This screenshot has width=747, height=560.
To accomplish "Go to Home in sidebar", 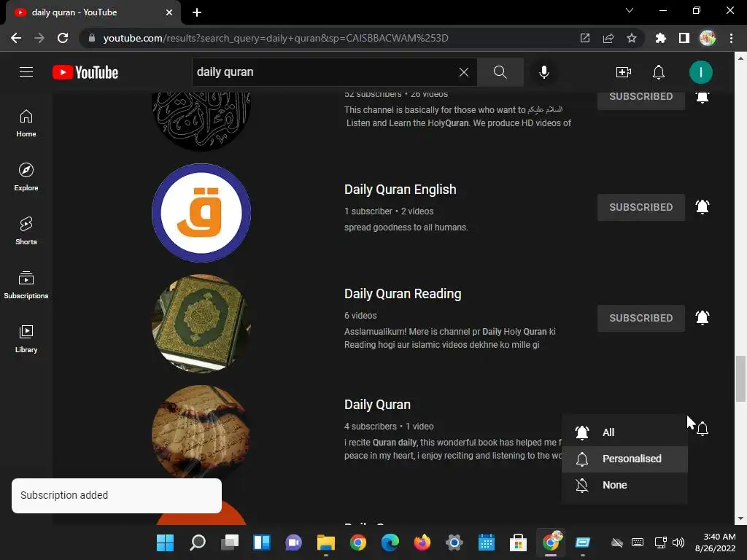I will point(26,123).
